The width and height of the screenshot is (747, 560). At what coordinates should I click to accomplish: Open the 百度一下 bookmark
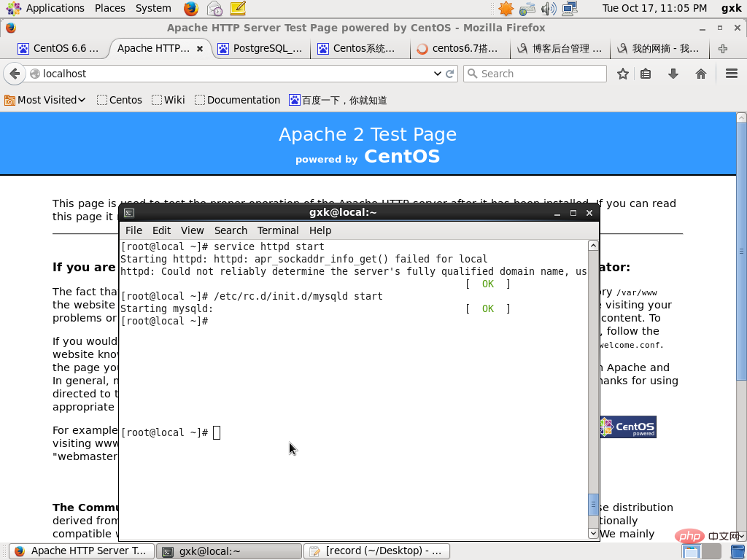(338, 100)
